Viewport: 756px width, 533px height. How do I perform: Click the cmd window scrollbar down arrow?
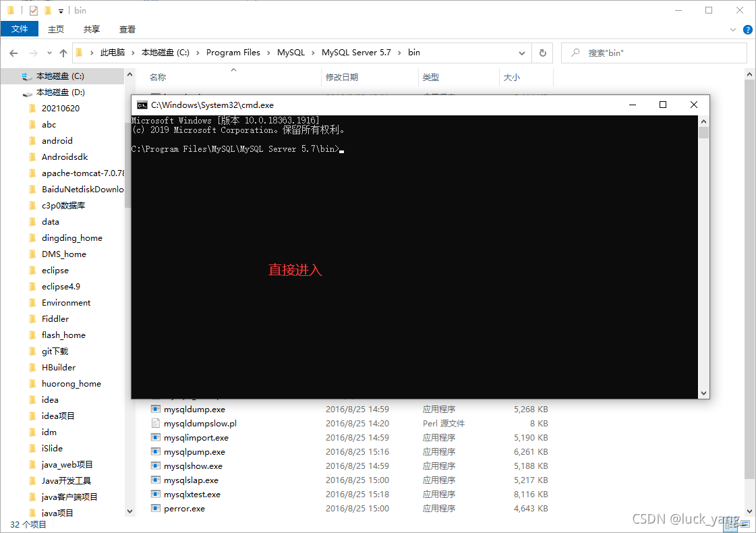coord(703,393)
